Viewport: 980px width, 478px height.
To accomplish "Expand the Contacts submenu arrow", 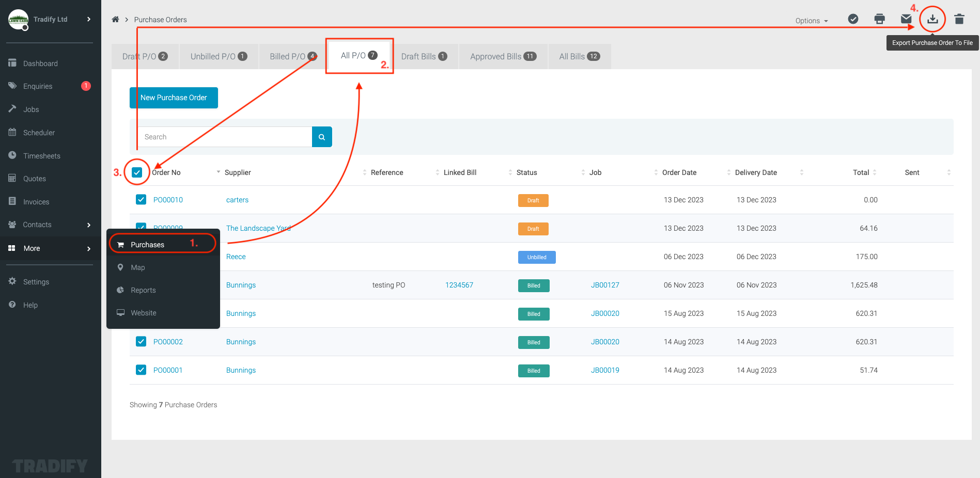I will click(x=89, y=225).
